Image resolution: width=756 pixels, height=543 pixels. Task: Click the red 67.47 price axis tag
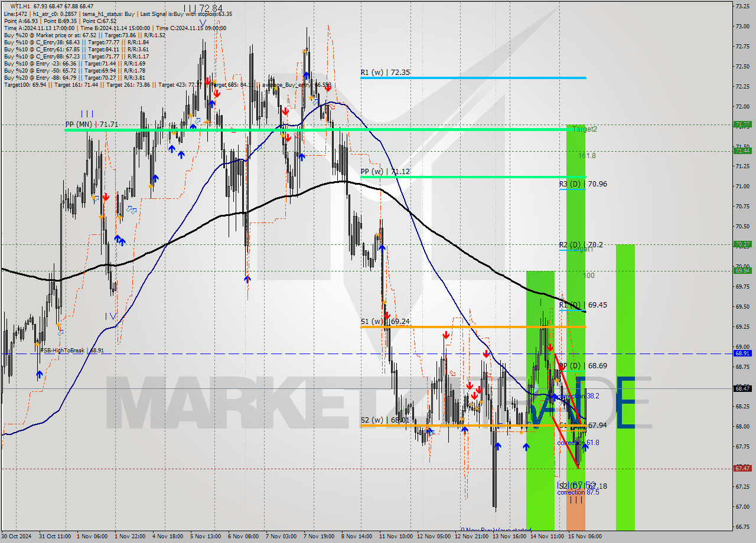(742, 468)
